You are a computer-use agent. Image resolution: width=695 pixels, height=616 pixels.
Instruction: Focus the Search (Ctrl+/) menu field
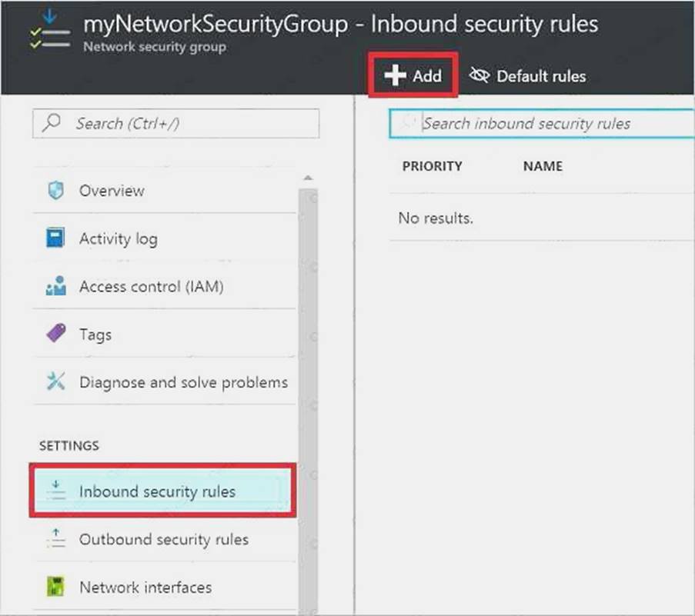[176, 123]
